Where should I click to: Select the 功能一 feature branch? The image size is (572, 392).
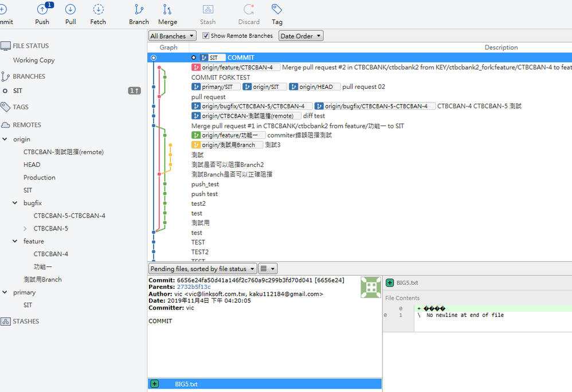[x=42, y=267]
